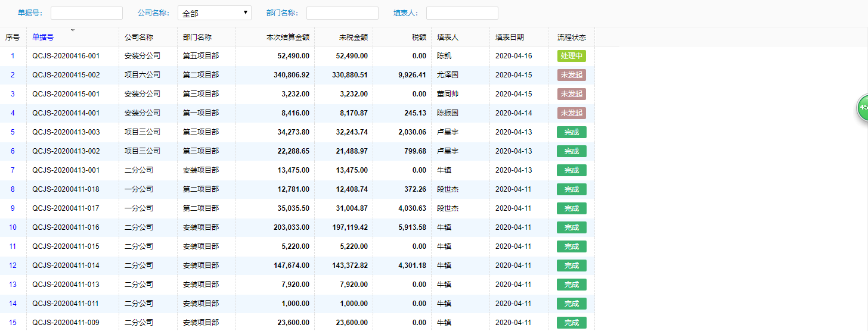Click the 处理中 status badge in row 1
868x331 pixels.
click(572, 56)
